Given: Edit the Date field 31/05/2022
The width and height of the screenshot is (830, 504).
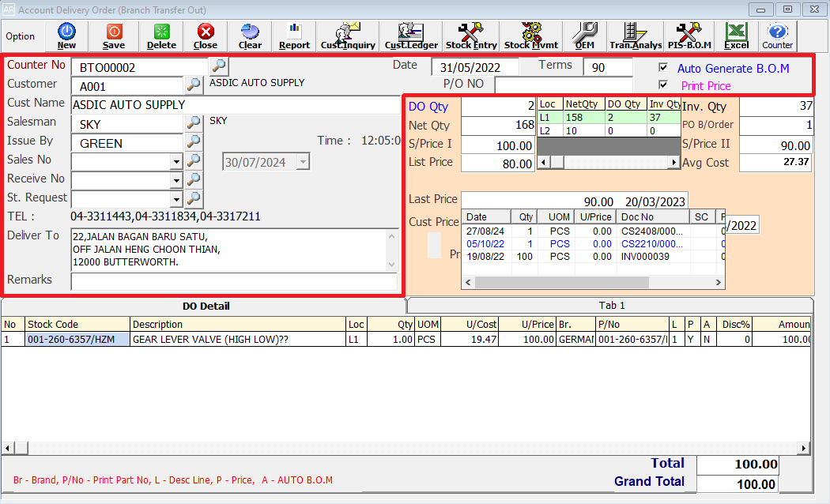Looking at the screenshot, I should pyautogui.click(x=475, y=67).
